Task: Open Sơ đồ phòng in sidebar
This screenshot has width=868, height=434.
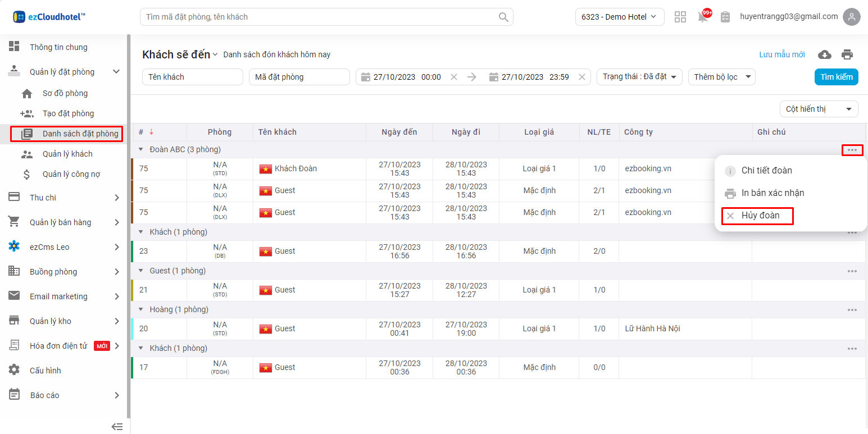Action: point(65,93)
